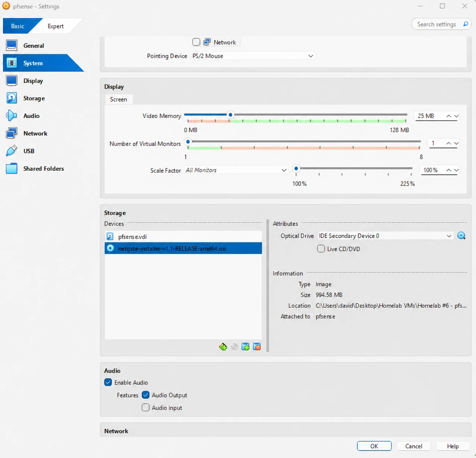Click the Attached to pfsense value

click(325, 317)
